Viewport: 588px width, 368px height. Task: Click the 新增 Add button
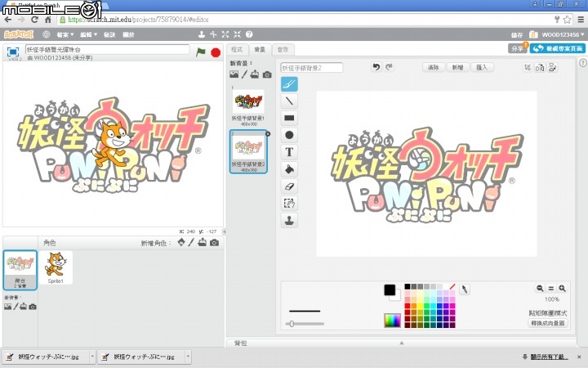[x=457, y=67]
